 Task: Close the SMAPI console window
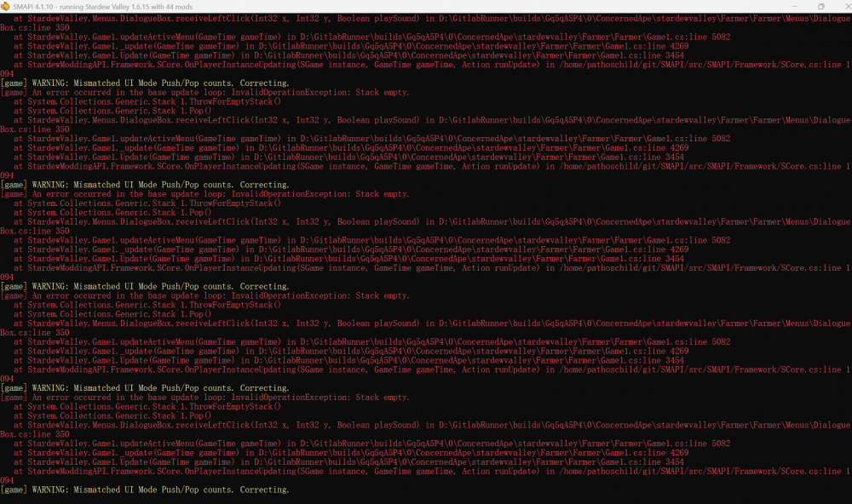tap(843, 6)
